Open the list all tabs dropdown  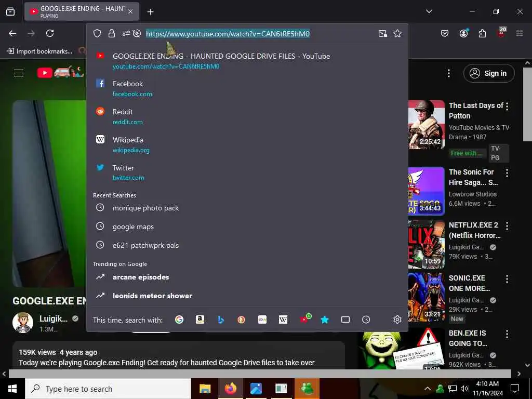(429, 11)
